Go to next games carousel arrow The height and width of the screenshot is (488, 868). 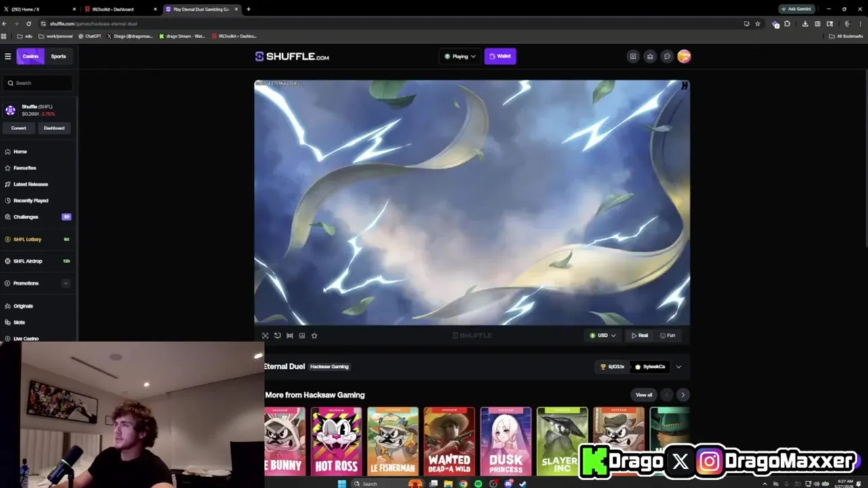(683, 395)
